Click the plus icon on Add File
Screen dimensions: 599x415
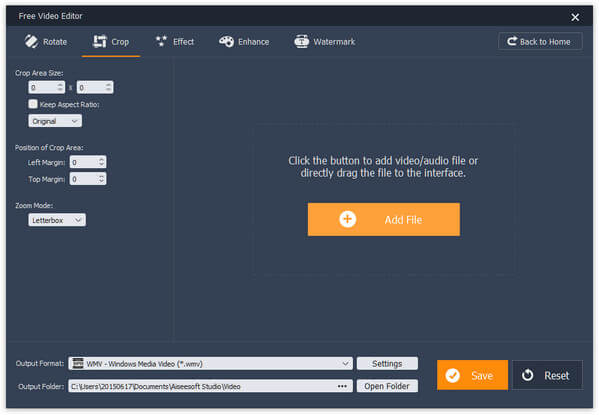347,219
